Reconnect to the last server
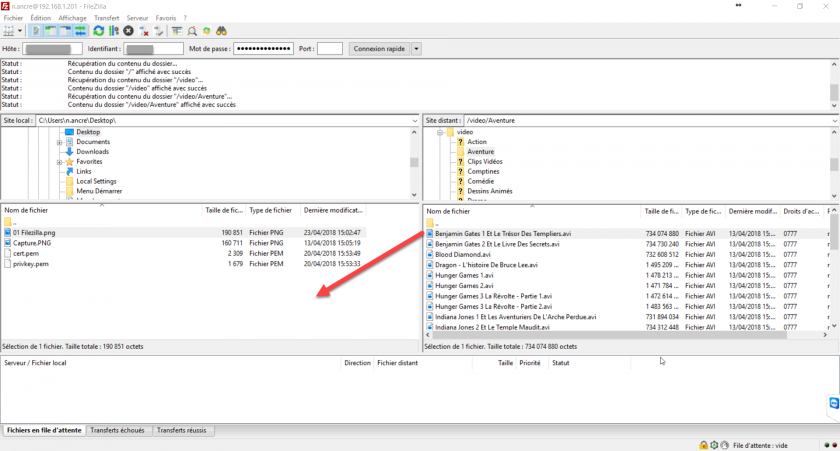The width and height of the screenshot is (840, 451). pos(159,31)
